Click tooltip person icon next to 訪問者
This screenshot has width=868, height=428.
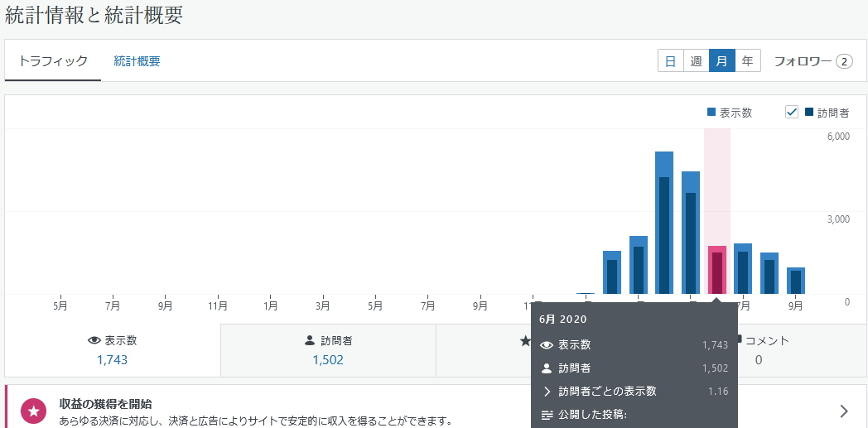coord(547,368)
